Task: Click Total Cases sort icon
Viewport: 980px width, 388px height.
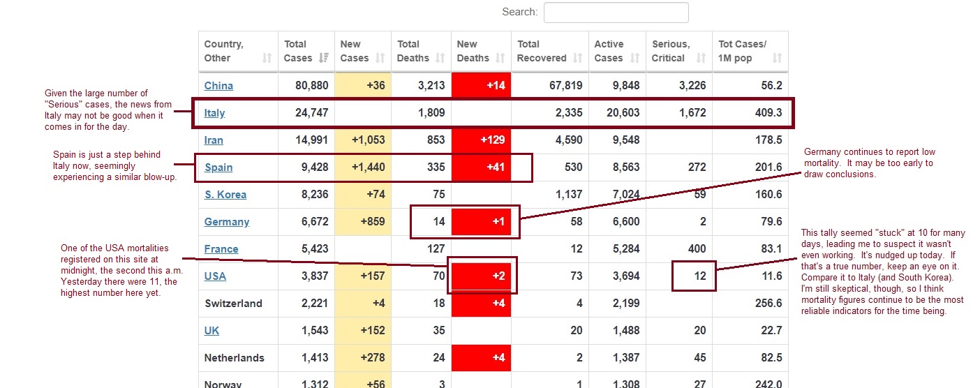Action: tap(324, 59)
